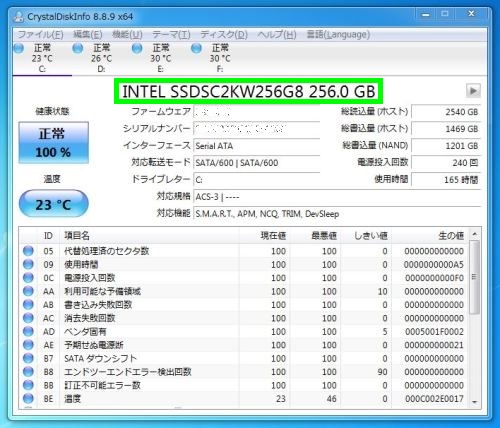Click status orb of attribute BB row
Screen dimensions: 500x428
(28, 385)
